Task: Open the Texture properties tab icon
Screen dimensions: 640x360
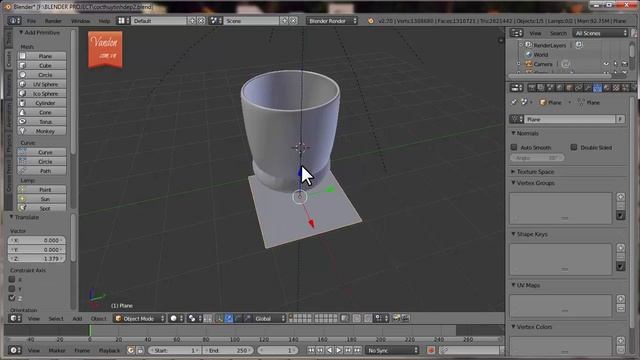Action: (x=616, y=88)
